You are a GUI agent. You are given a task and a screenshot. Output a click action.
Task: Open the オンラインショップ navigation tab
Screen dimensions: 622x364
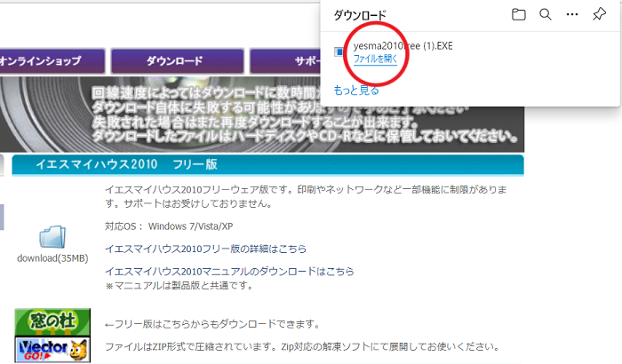51,60
